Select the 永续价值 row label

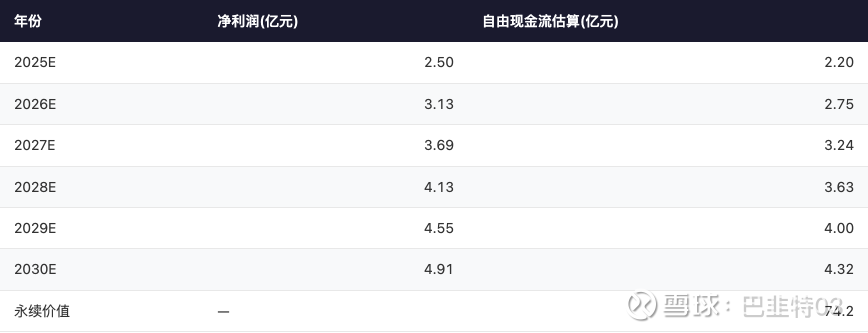click(42, 311)
